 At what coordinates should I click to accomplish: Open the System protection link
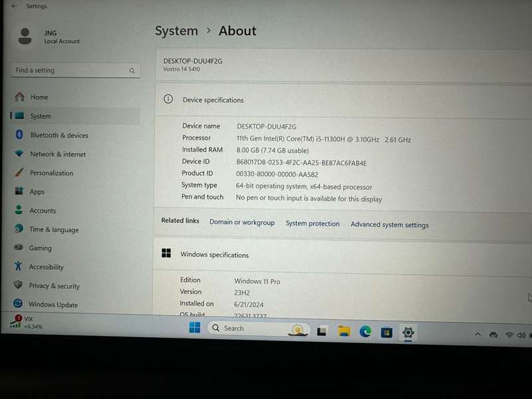click(x=313, y=223)
